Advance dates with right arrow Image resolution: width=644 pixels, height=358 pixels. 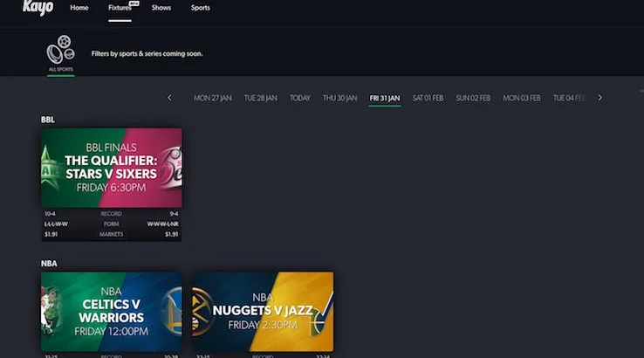pyautogui.click(x=599, y=98)
